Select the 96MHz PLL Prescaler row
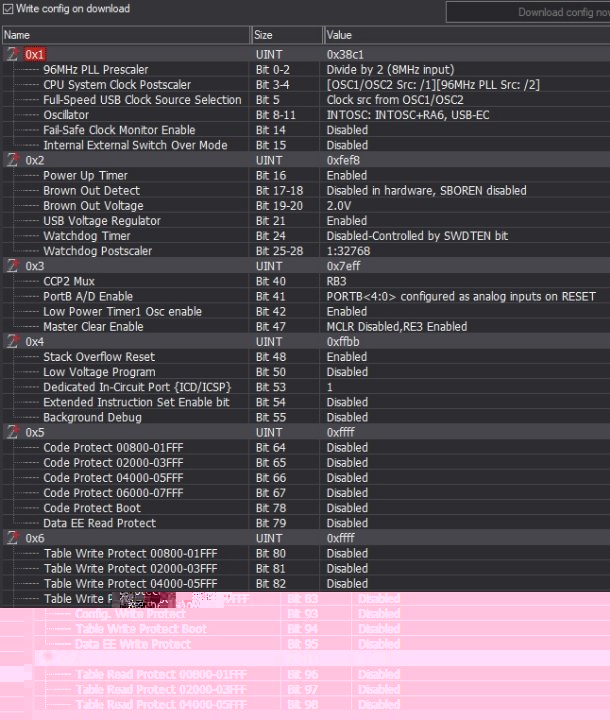The height and width of the screenshot is (720, 610). point(306,69)
